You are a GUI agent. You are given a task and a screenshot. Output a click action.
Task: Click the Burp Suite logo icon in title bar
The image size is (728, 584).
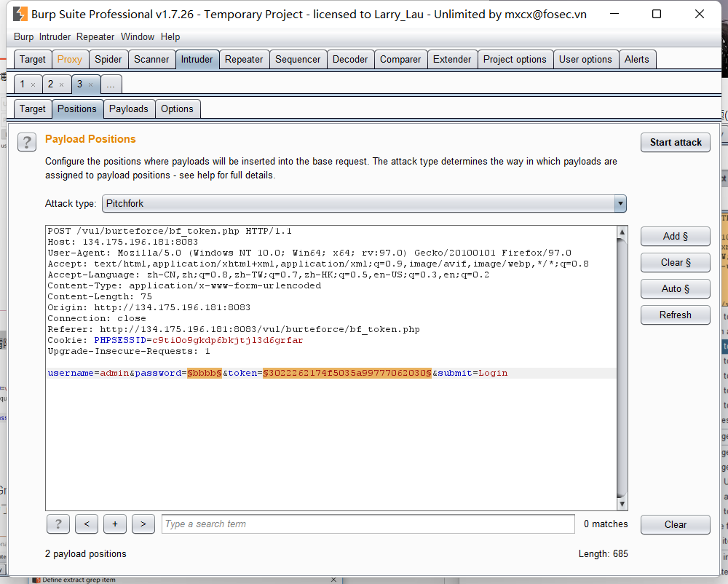click(20, 14)
